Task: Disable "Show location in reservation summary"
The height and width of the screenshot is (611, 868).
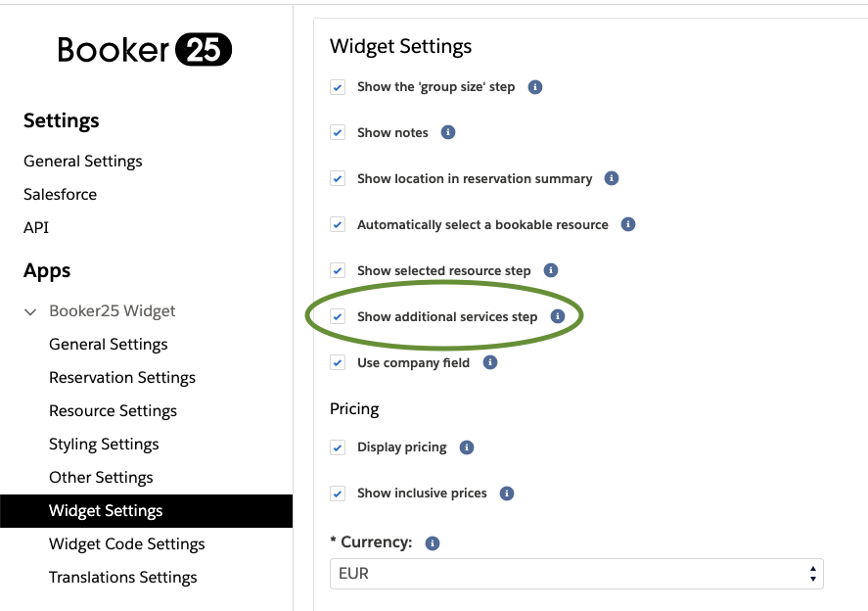Action: [x=338, y=178]
